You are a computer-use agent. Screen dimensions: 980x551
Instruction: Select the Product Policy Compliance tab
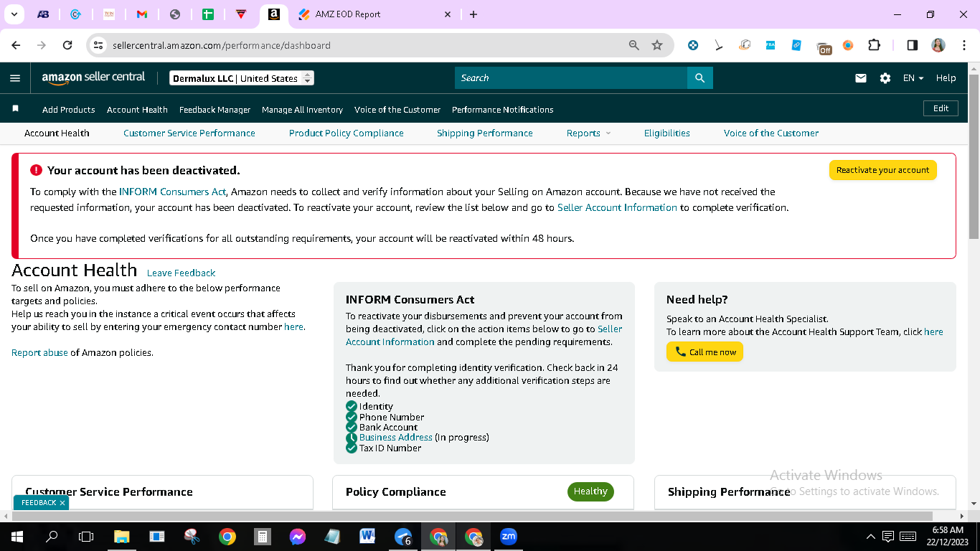click(x=347, y=133)
